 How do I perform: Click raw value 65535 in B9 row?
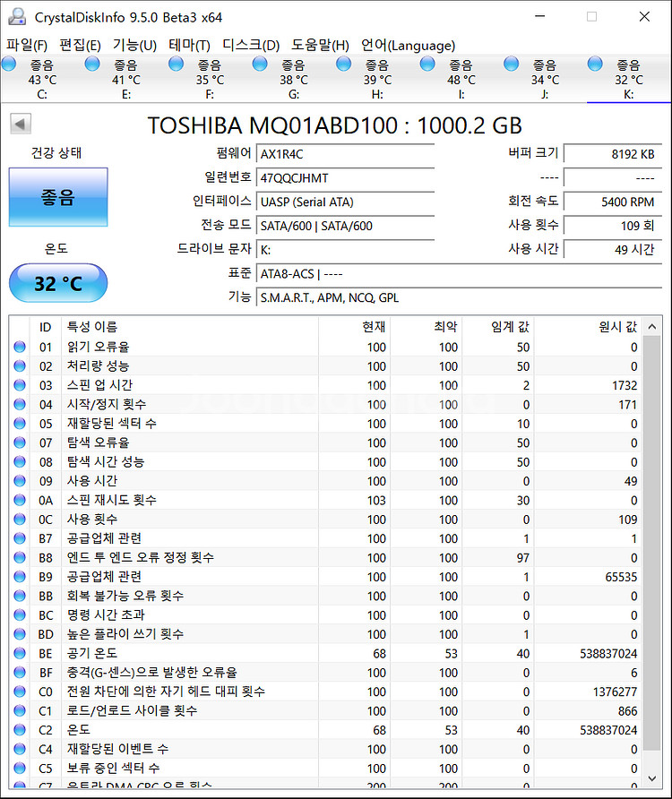(621, 577)
